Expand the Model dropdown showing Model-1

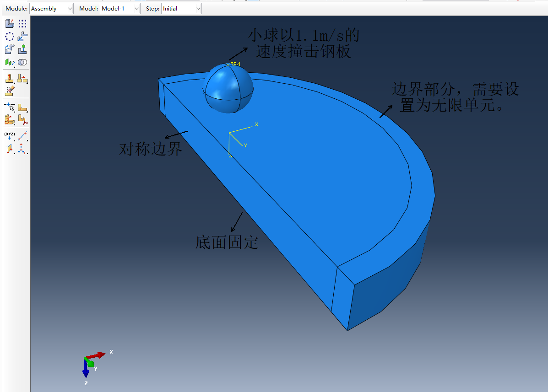(x=119, y=9)
